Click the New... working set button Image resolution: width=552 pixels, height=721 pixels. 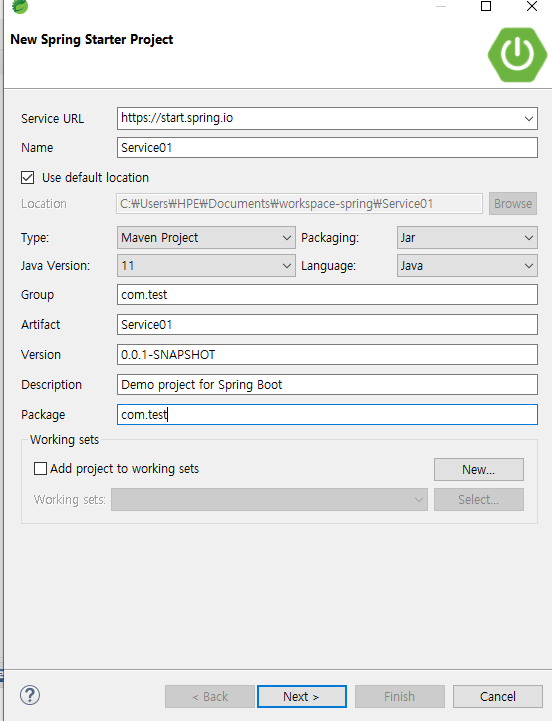(x=478, y=469)
